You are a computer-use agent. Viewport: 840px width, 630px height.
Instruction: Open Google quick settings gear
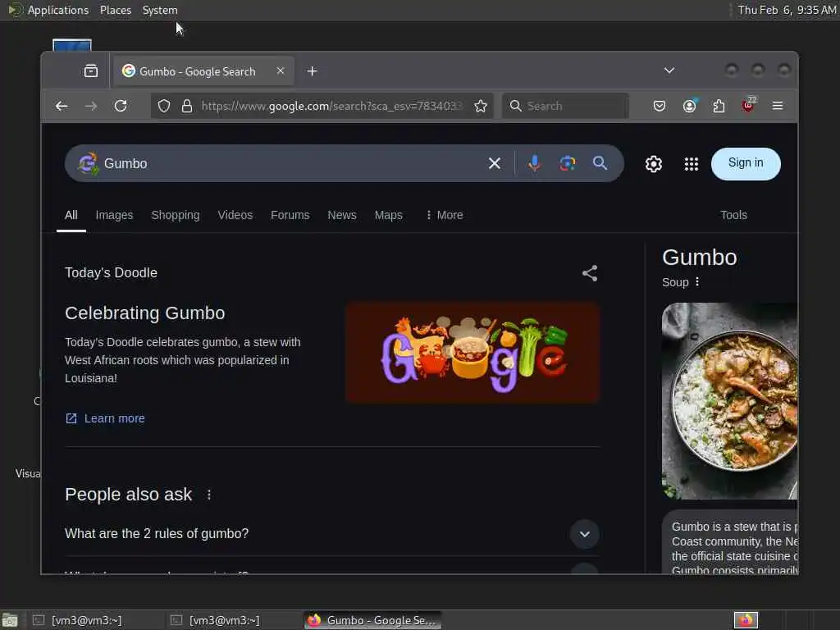point(654,164)
